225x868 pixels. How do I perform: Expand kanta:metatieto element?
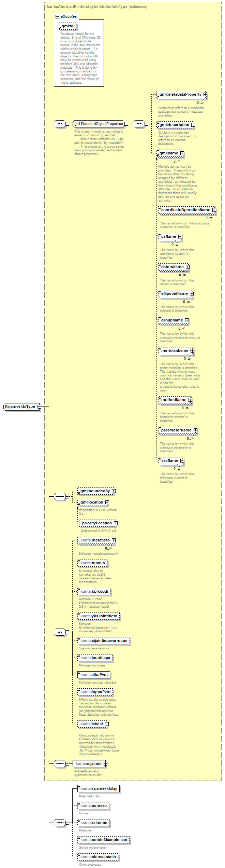[114, 540]
